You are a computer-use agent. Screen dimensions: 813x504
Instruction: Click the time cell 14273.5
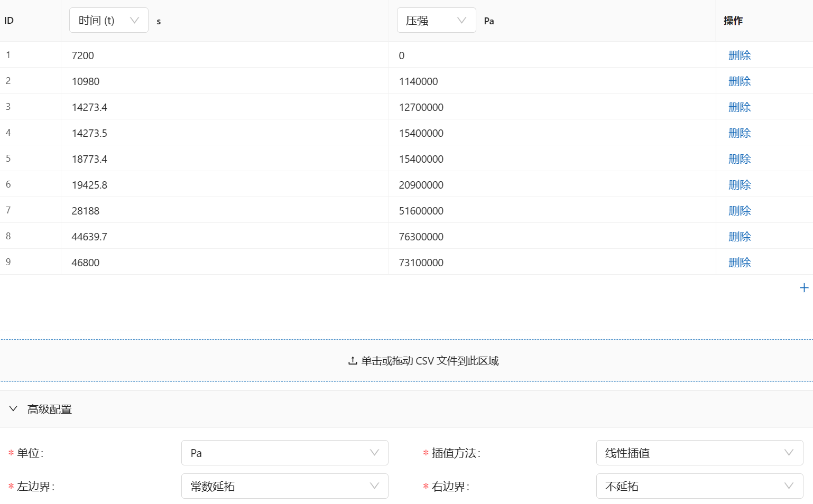(225, 133)
